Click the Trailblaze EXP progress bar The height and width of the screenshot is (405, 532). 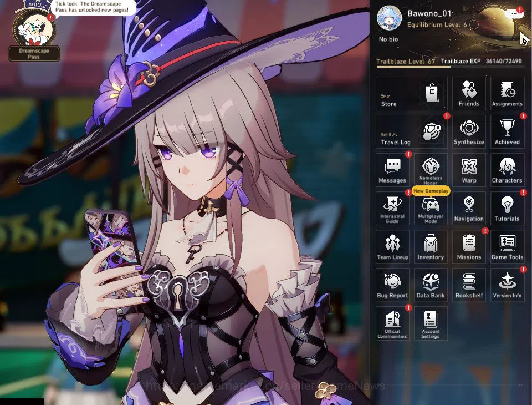coord(451,67)
